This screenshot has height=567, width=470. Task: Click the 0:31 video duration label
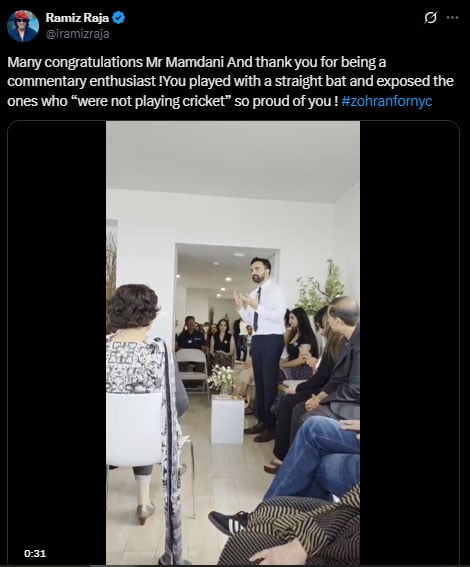35,553
